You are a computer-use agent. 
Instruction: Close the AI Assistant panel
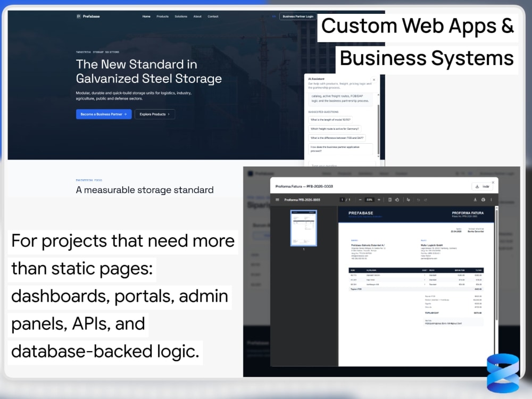374,80
